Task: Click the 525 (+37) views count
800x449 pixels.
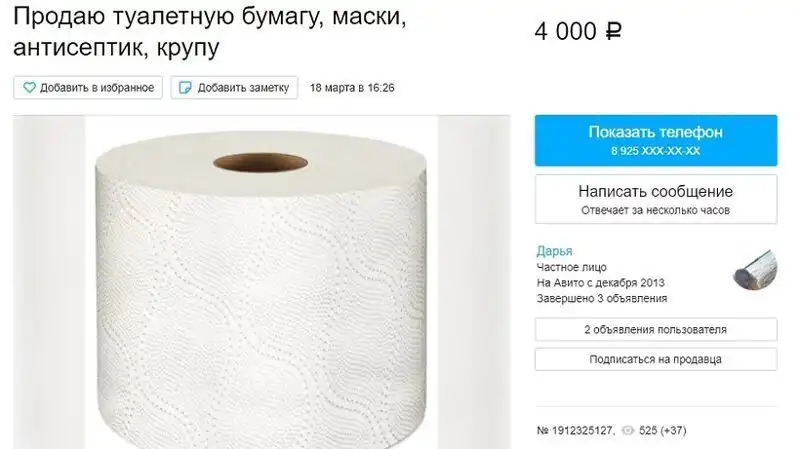Action: click(x=662, y=431)
